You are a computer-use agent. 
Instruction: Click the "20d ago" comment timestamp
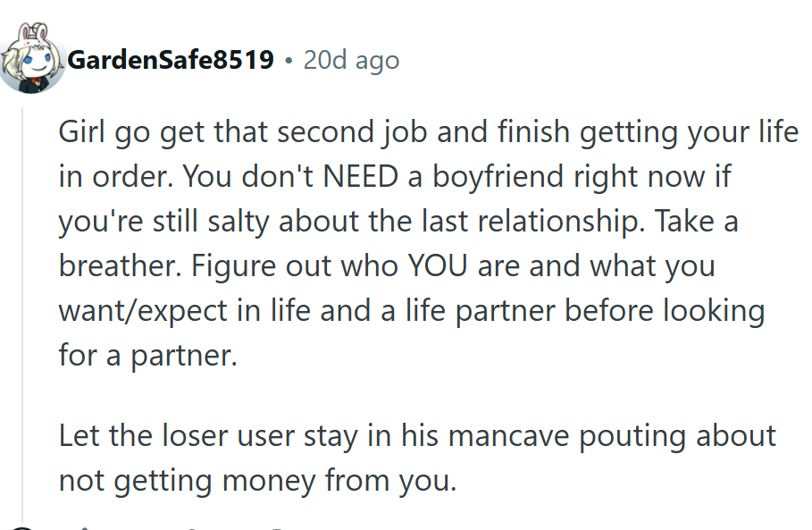pyautogui.click(x=351, y=61)
